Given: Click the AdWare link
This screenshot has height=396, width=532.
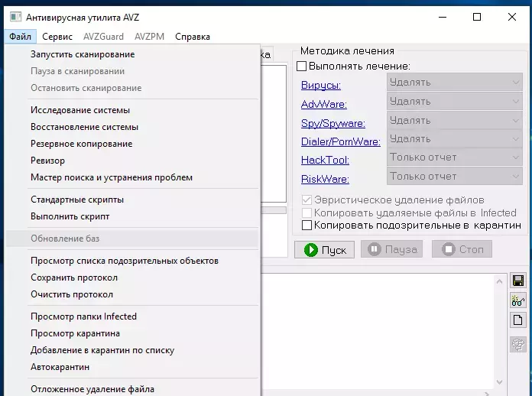Looking at the screenshot, I should pos(323,104).
